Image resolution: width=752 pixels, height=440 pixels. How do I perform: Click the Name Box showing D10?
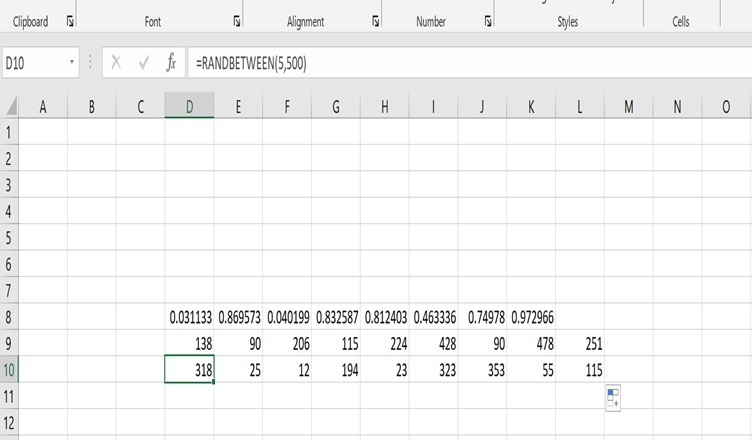pos(34,62)
